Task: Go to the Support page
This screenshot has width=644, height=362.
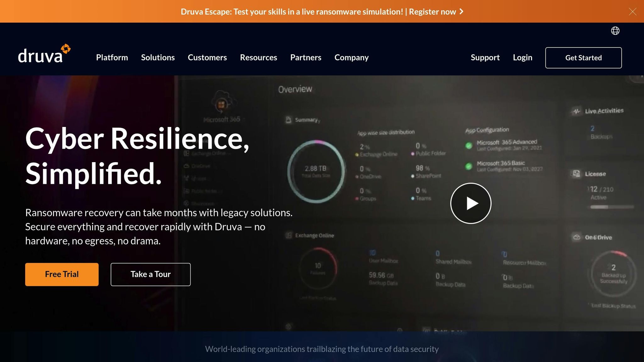Action: pyautogui.click(x=485, y=58)
